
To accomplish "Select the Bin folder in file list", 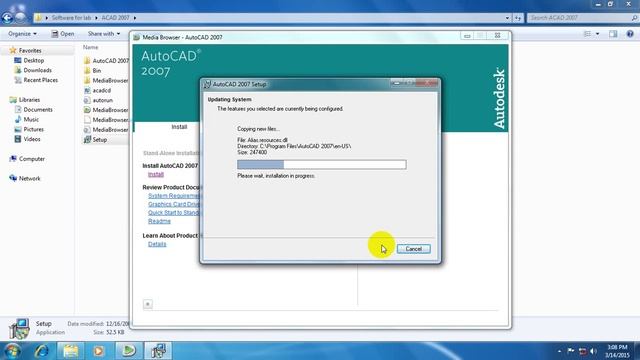I will point(97,70).
